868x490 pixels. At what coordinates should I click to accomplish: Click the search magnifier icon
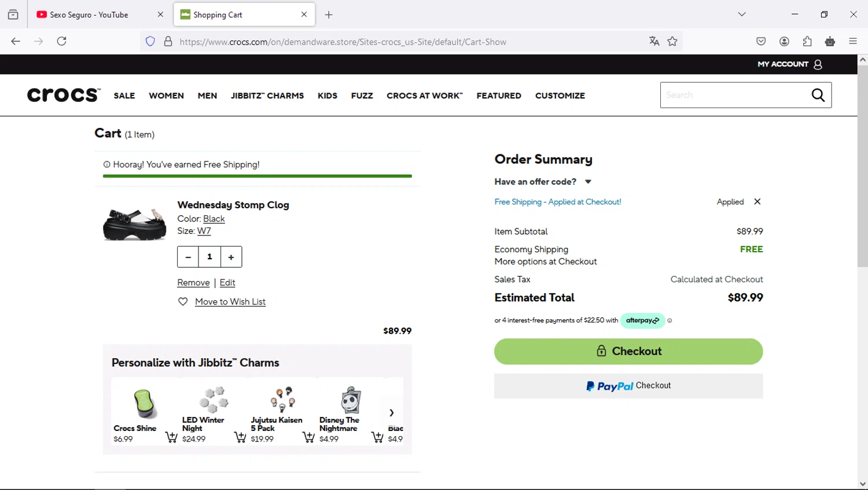[818, 95]
